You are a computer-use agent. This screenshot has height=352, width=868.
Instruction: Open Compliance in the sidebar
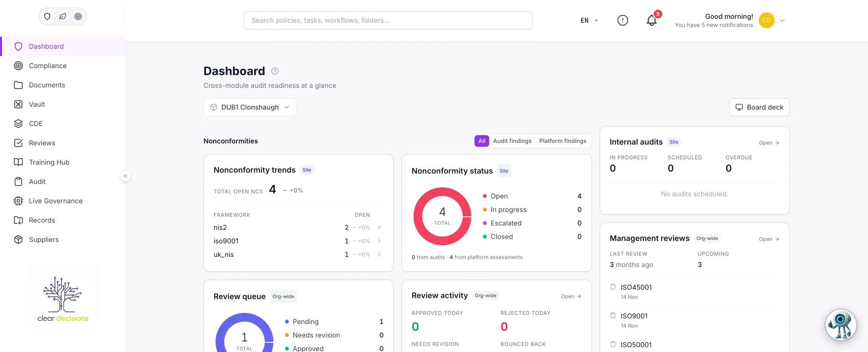coord(63,66)
